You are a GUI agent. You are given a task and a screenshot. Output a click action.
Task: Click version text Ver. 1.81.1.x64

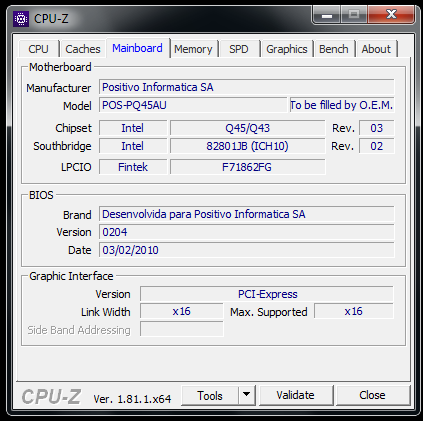tap(132, 399)
